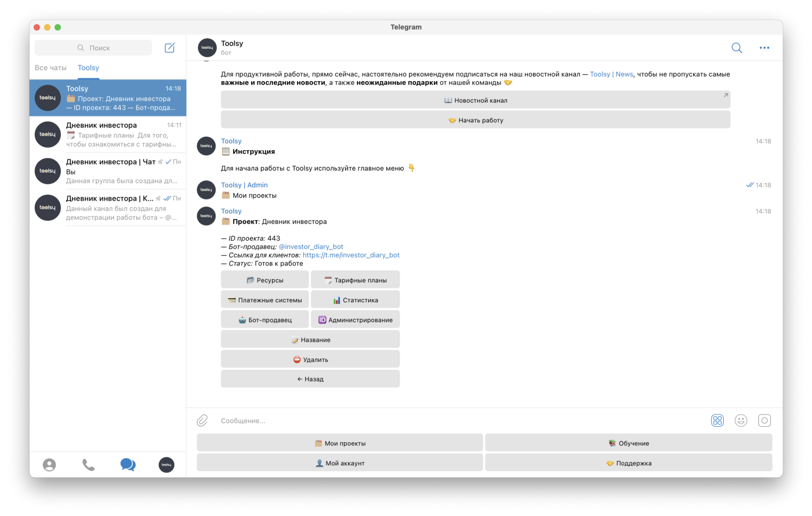The width and height of the screenshot is (812, 516).
Task: Open the three-dots more options menu
Action: [x=764, y=48]
